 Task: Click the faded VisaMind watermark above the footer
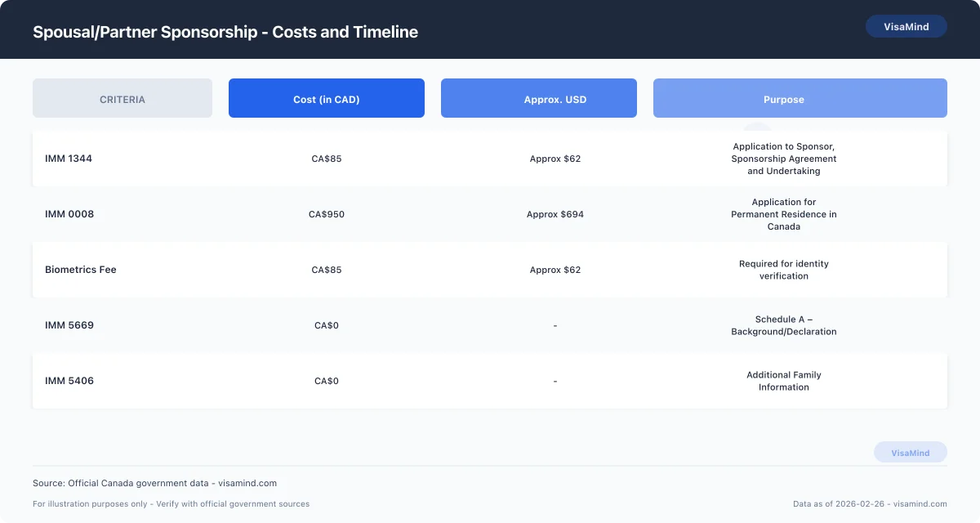click(910, 453)
